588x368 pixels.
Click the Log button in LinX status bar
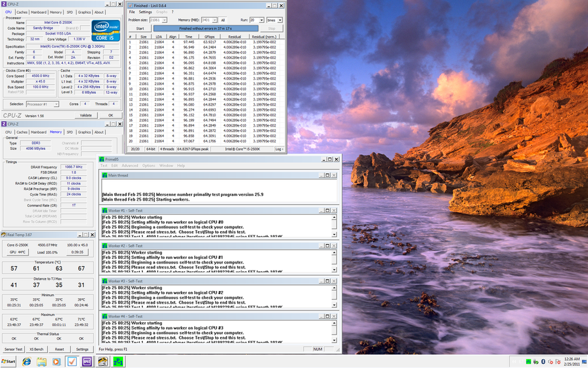click(x=279, y=149)
